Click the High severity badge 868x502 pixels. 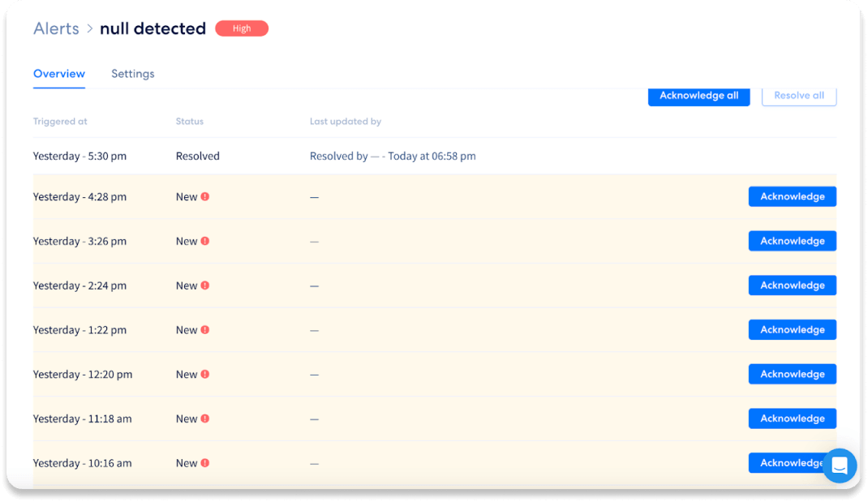tap(242, 28)
